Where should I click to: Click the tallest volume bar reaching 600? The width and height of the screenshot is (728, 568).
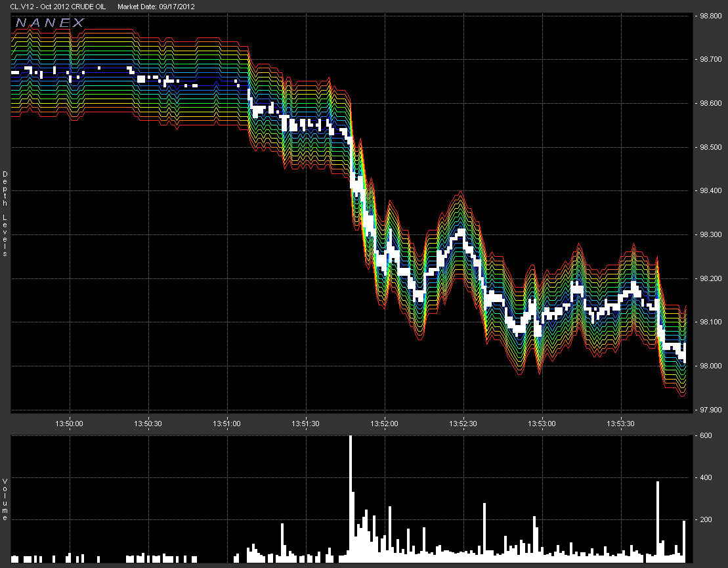coord(351,499)
